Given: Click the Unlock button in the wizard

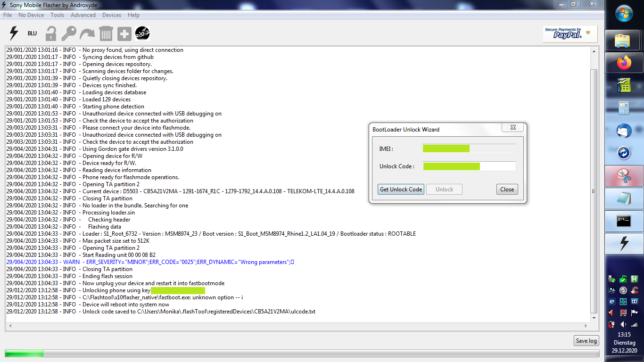Looking at the screenshot, I should click(444, 189).
